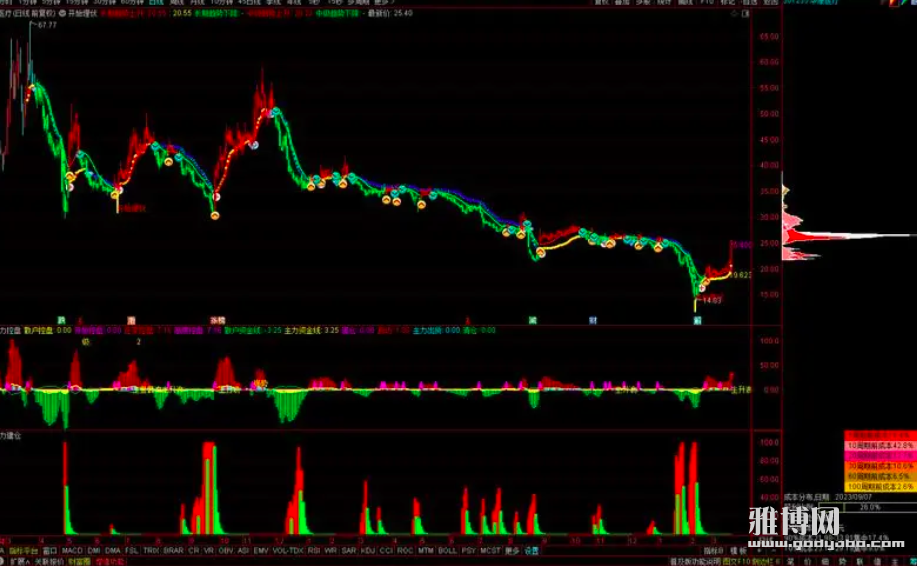Open the DMA indicator tab
917x566 pixels.
tap(113, 550)
